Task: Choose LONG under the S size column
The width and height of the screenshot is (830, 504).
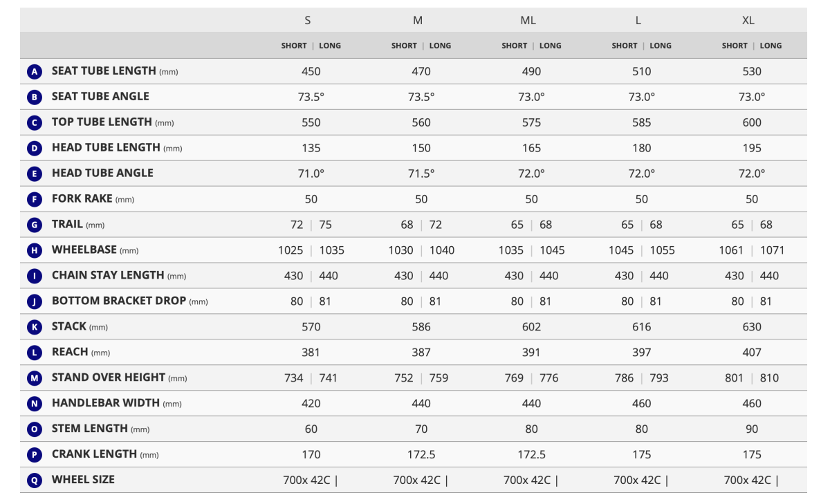Action: [330, 46]
